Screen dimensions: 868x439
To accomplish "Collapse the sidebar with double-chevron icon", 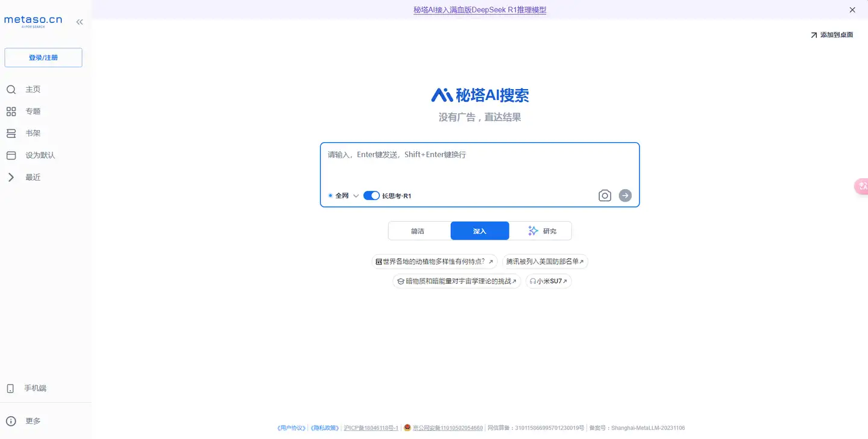I will pyautogui.click(x=80, y=22).
